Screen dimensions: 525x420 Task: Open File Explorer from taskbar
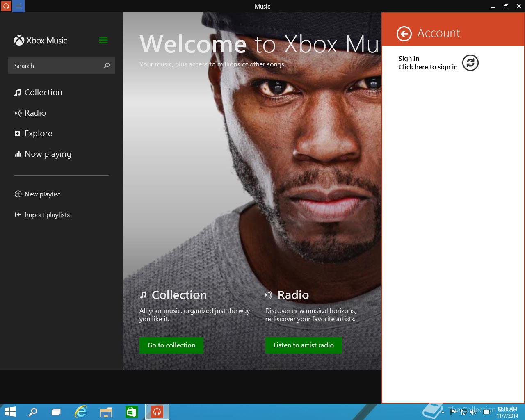[106, 412]
